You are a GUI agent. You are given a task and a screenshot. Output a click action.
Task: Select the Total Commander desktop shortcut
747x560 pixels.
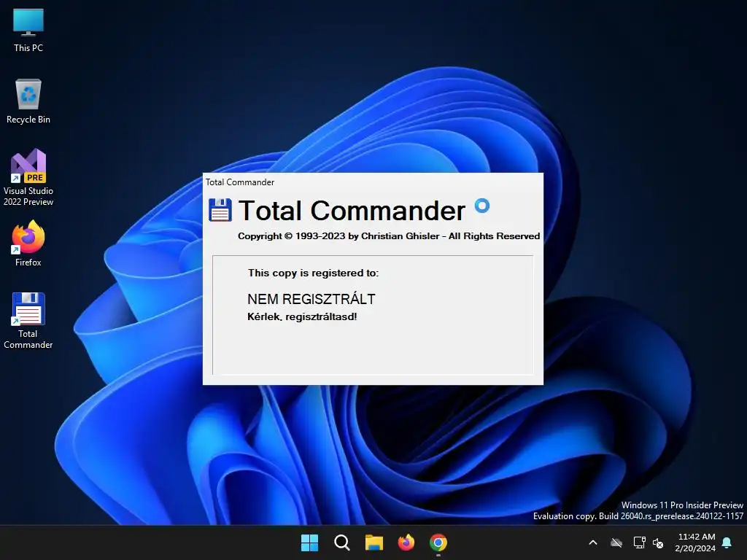28,321
